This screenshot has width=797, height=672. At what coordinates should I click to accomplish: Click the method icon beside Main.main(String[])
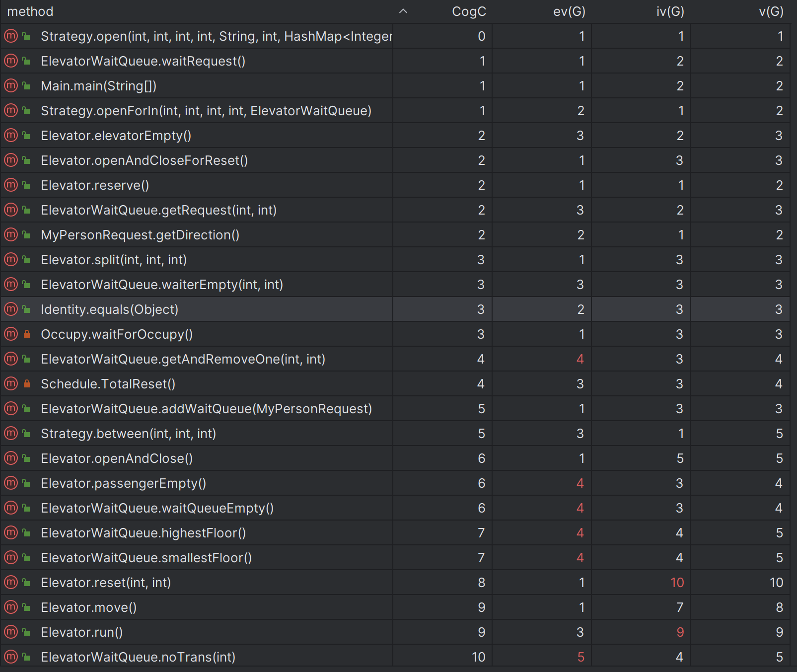[11, 85]
